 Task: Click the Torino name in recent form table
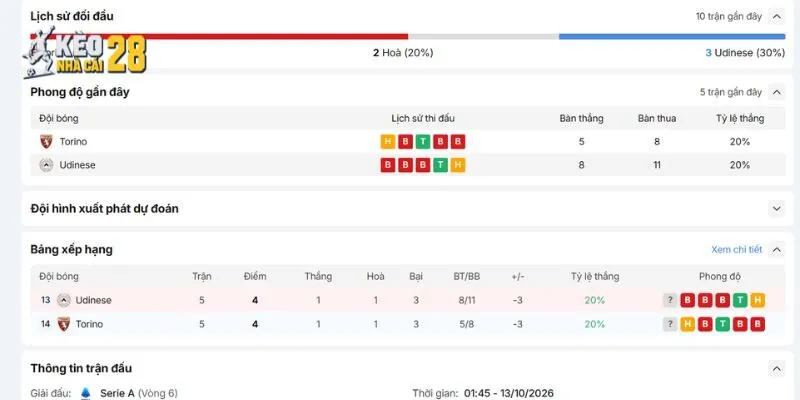tap(73, 142)
